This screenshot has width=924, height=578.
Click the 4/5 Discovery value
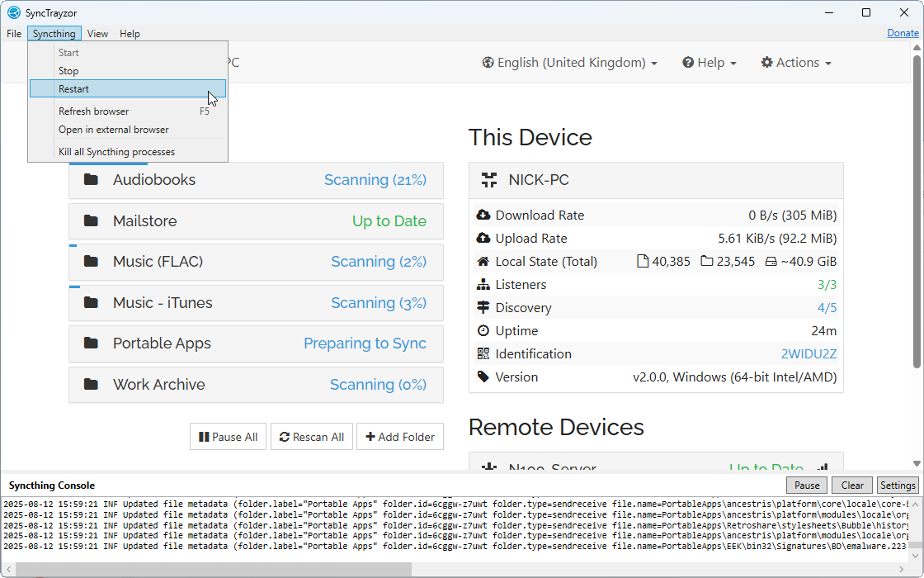pyautogui.click(x=827, y=307)
